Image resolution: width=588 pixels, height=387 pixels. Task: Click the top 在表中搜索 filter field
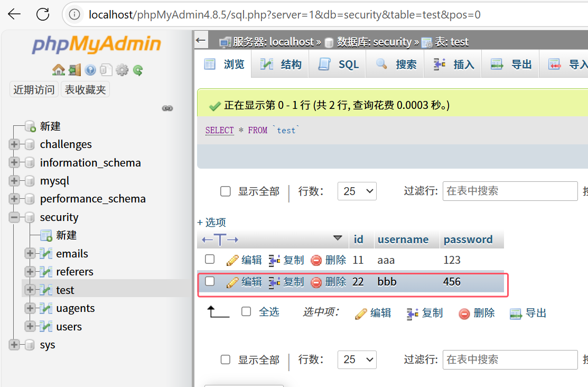click(x=510, y=191)
